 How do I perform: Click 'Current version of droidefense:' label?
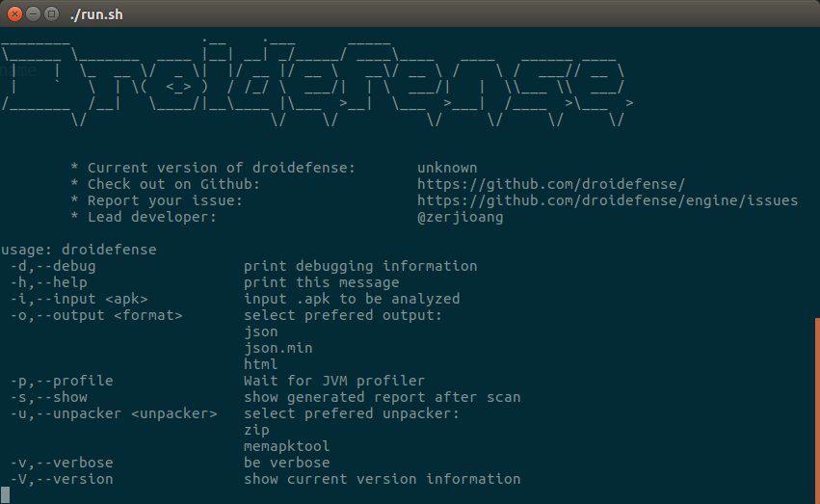(x=222, y=168)
